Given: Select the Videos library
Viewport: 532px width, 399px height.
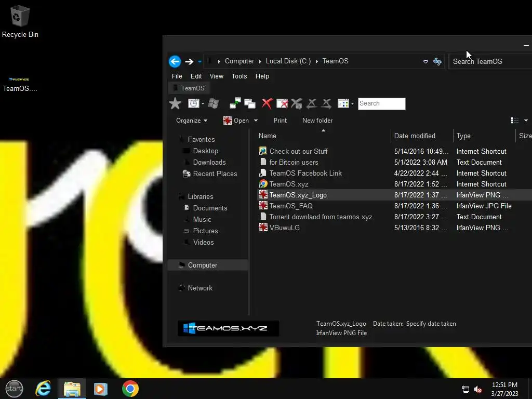Looking at the screenshot, I should tap(204, 243).
